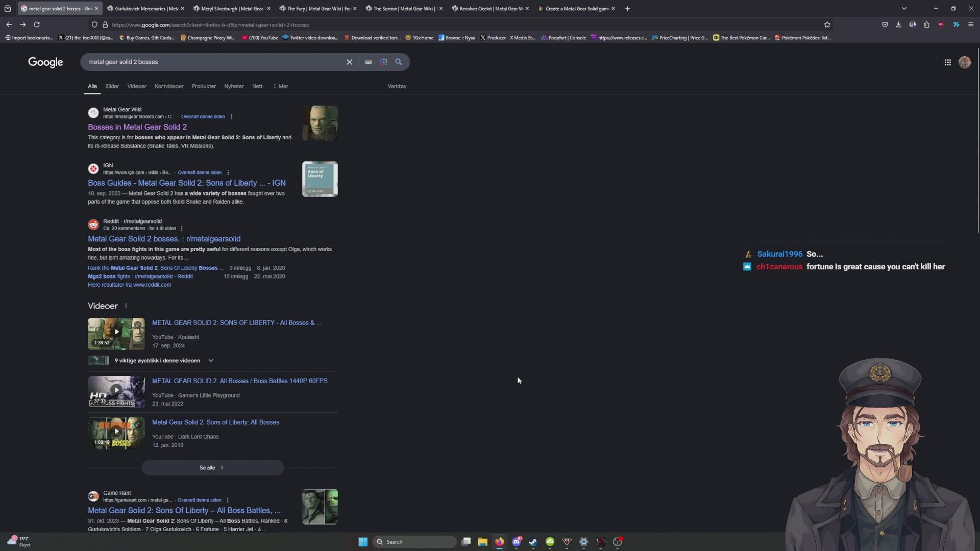Select the Bilder search filter
Screen dimensions: 980x551
(x=112, y=86)
